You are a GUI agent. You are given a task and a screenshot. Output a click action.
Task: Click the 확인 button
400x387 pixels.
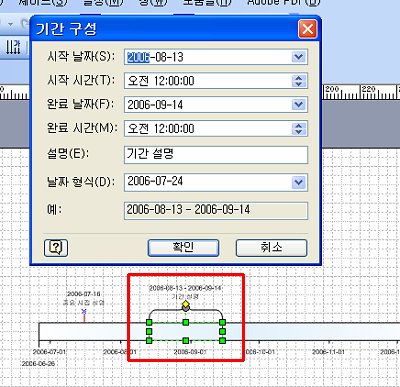coord(183,248)
